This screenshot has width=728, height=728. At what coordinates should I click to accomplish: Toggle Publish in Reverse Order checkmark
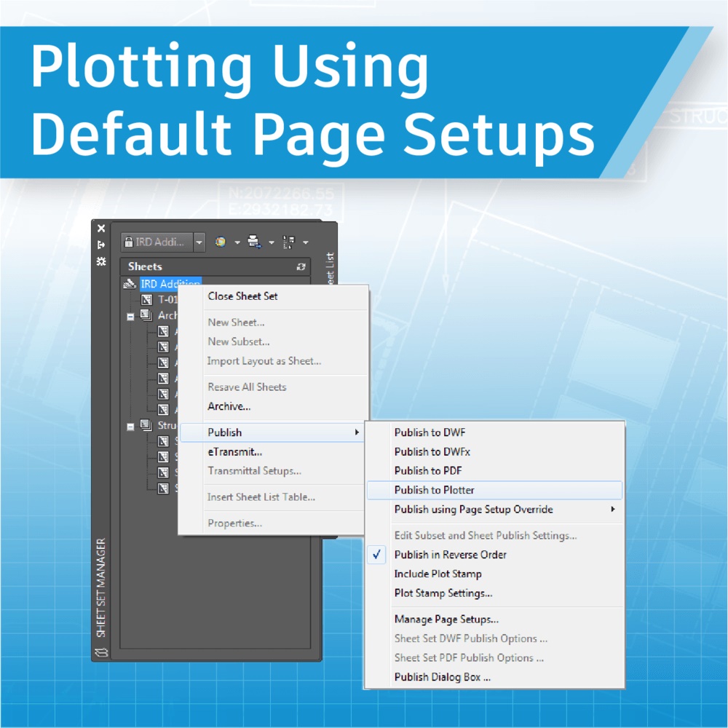point(376,554)
